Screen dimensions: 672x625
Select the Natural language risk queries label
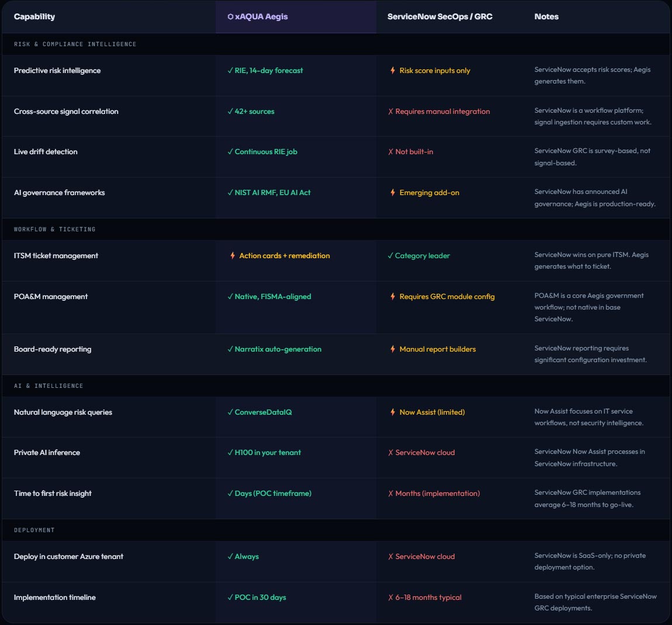[x=63, y=412]
